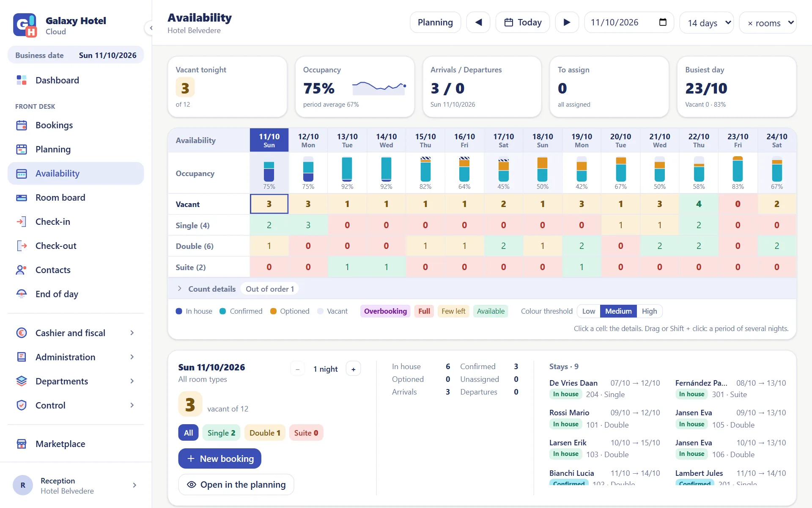The image size is (812, 508).
Task: Click the Today button
Action: (x=523, y=22)
